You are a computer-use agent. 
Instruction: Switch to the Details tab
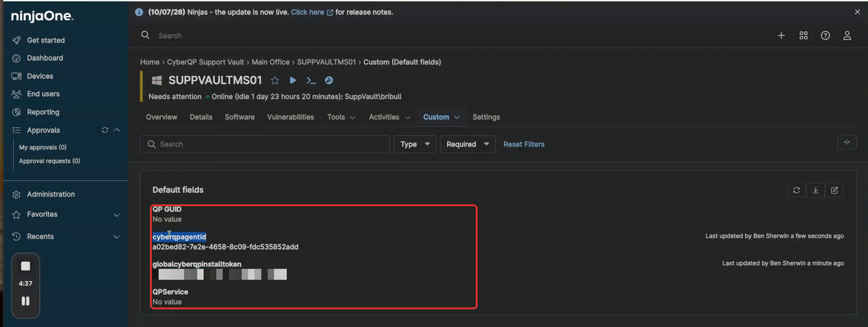(201, 117)
